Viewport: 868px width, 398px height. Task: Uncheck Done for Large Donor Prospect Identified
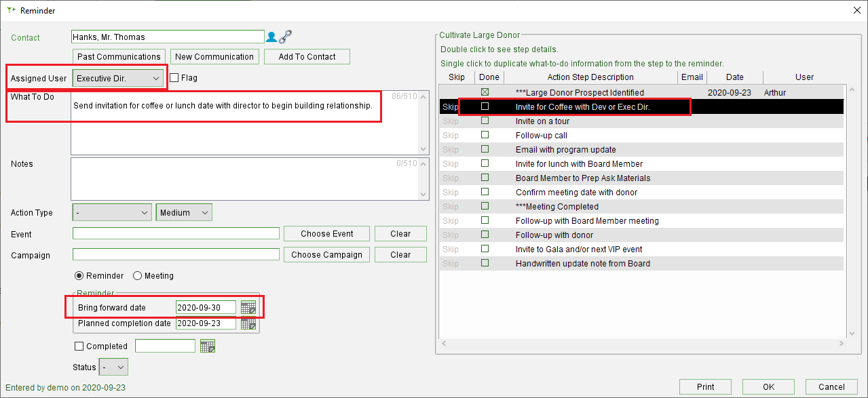pyautogui.click(x=485, y=92)
